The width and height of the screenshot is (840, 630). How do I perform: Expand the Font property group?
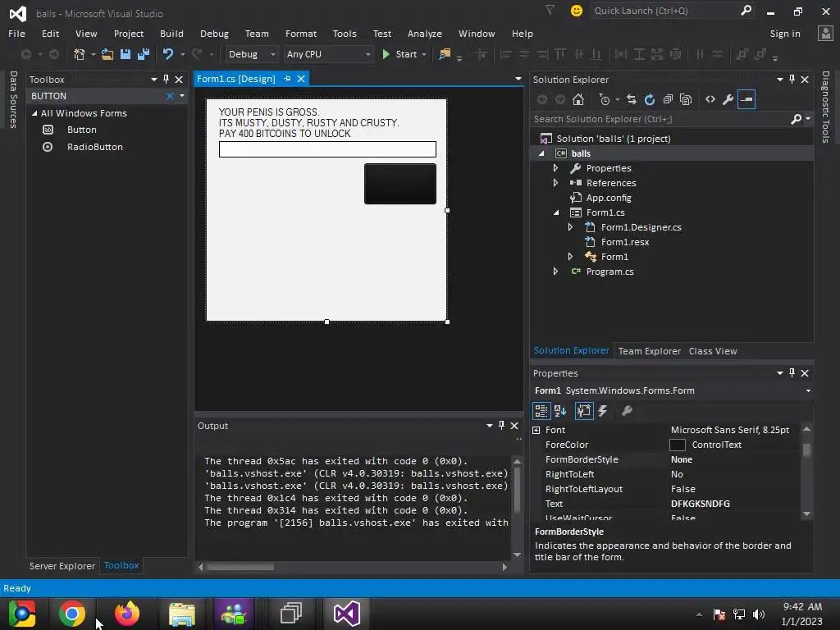click(x=536, y=430)
